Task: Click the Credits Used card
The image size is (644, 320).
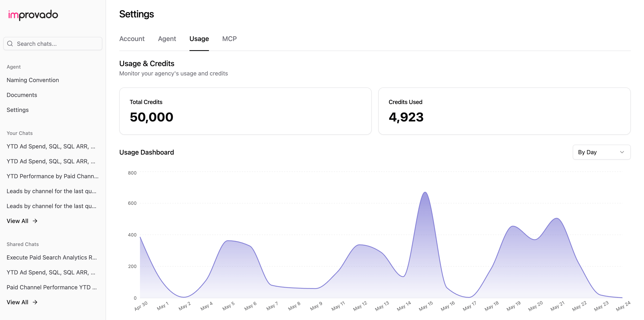Action: click(x=504, y=111)
